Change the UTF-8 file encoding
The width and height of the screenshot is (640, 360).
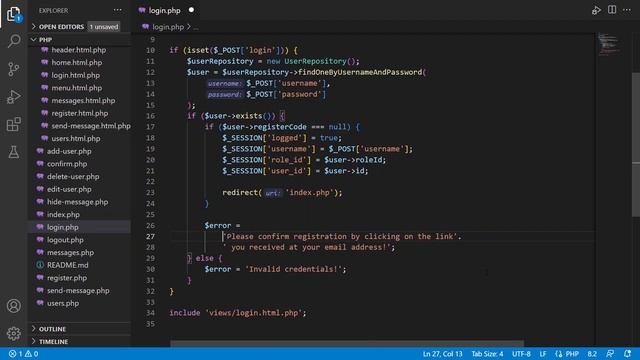[521, 354]
